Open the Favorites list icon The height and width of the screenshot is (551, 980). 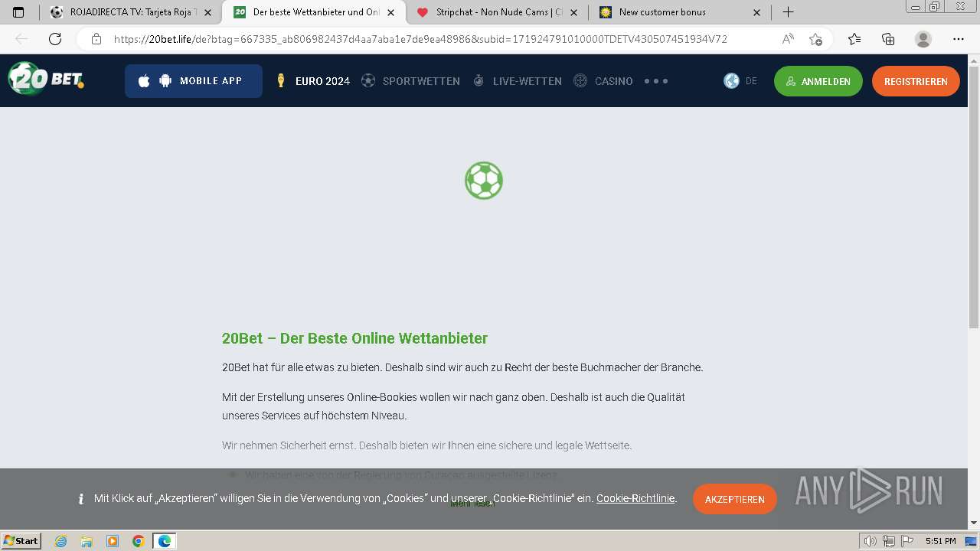pyautogui.click(x=854, y=39)
